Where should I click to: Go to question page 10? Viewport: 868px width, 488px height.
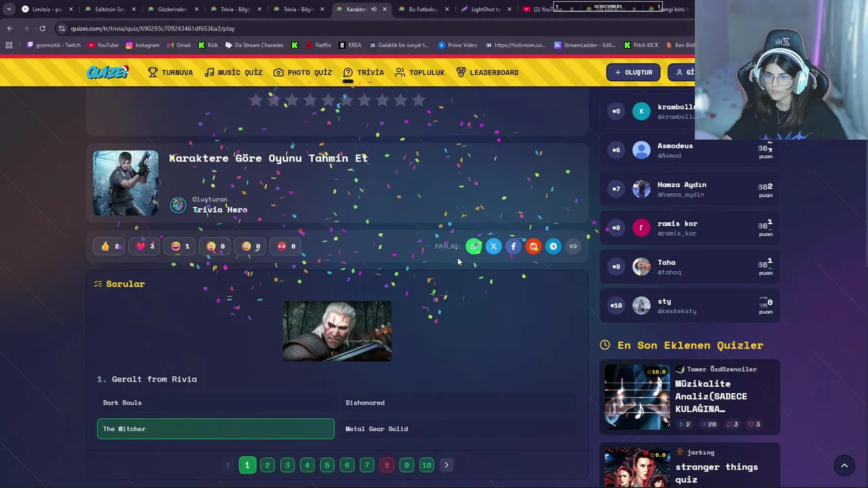[x=427, y=465]
